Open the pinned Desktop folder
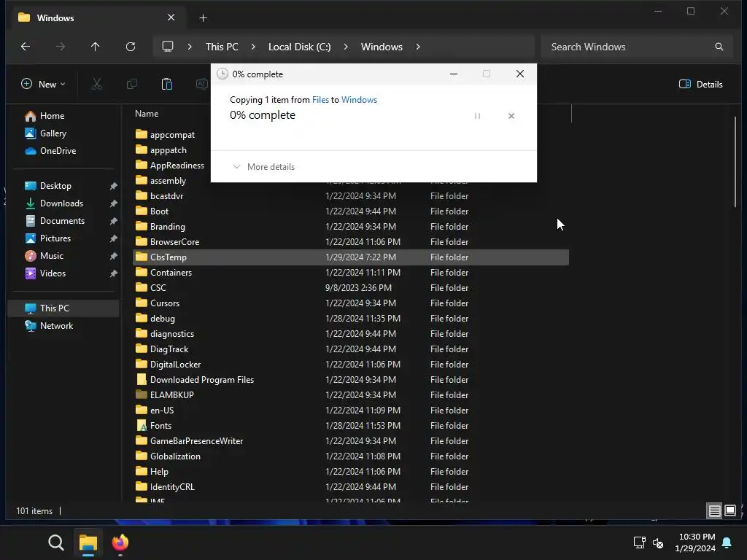The image size is (747, 560). point(48,186)
